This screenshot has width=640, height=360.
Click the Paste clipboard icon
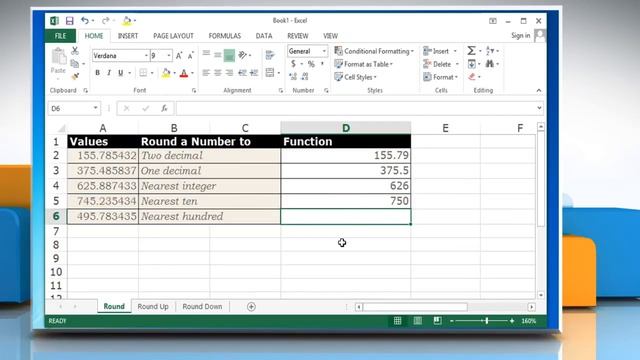coord(58,56)
